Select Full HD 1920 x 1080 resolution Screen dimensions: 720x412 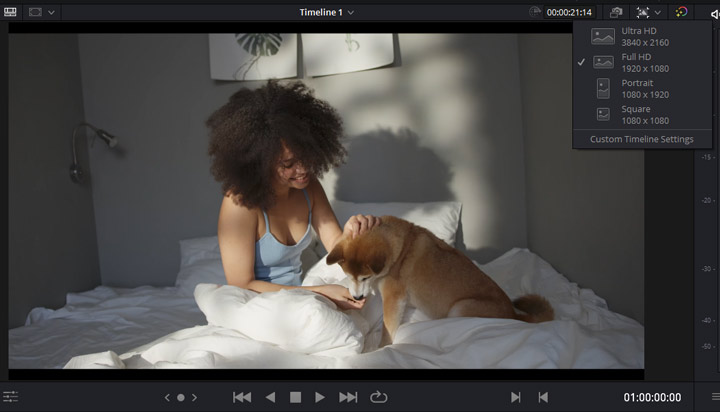tap(642, 62)
